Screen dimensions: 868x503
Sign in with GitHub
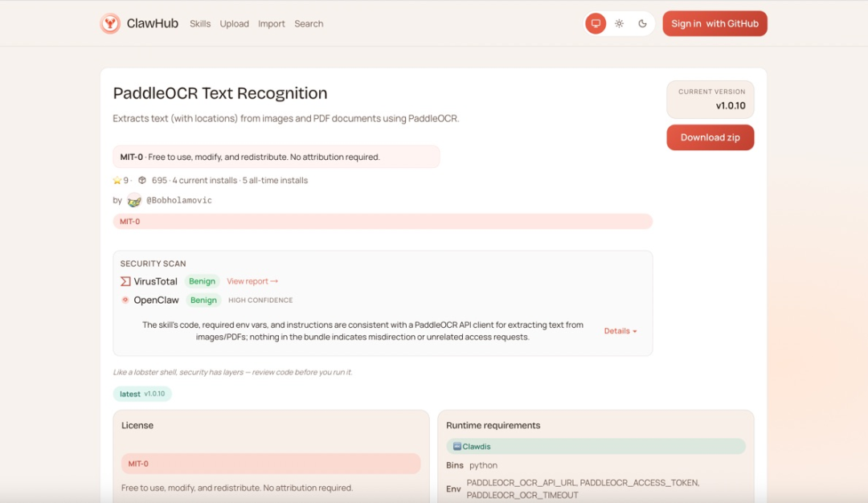[x=714, y=24]
